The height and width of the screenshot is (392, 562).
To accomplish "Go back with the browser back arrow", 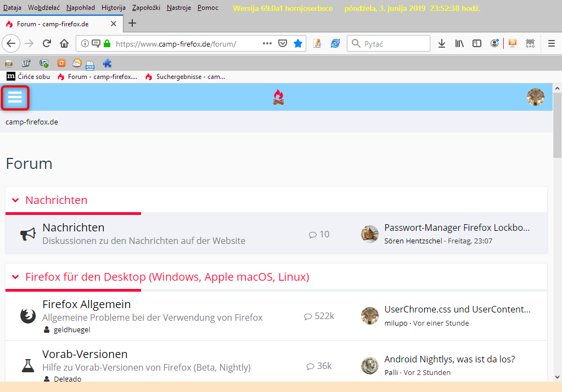I will click(x=11, y=44).
